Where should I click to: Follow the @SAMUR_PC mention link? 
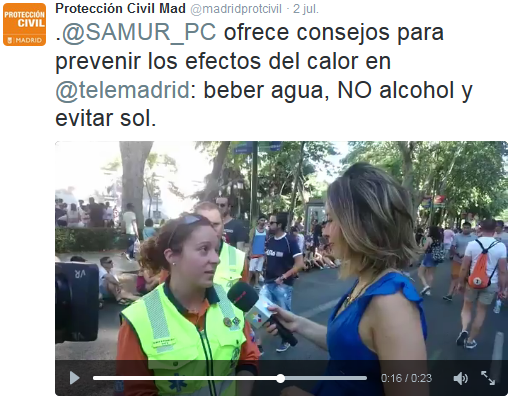pyautogui.click(x=139, y=33)
